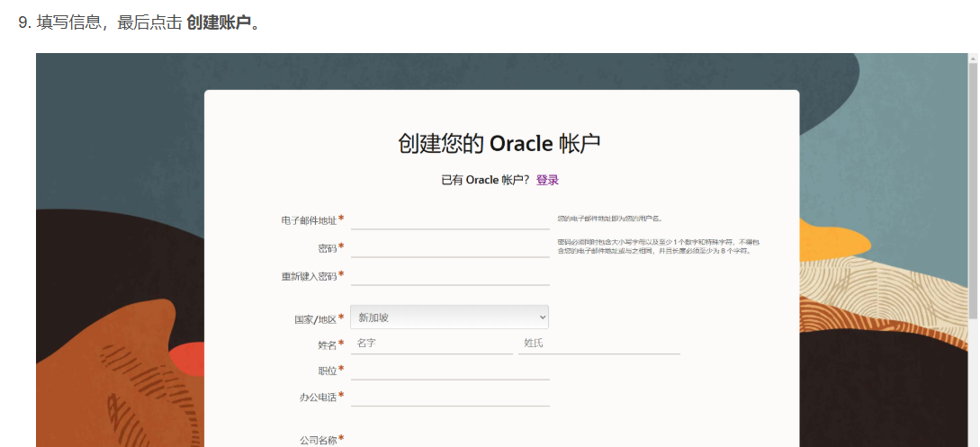Click the 名字 first name field
The height and width of the screenshot is (447, 980).
click(431, 344)
